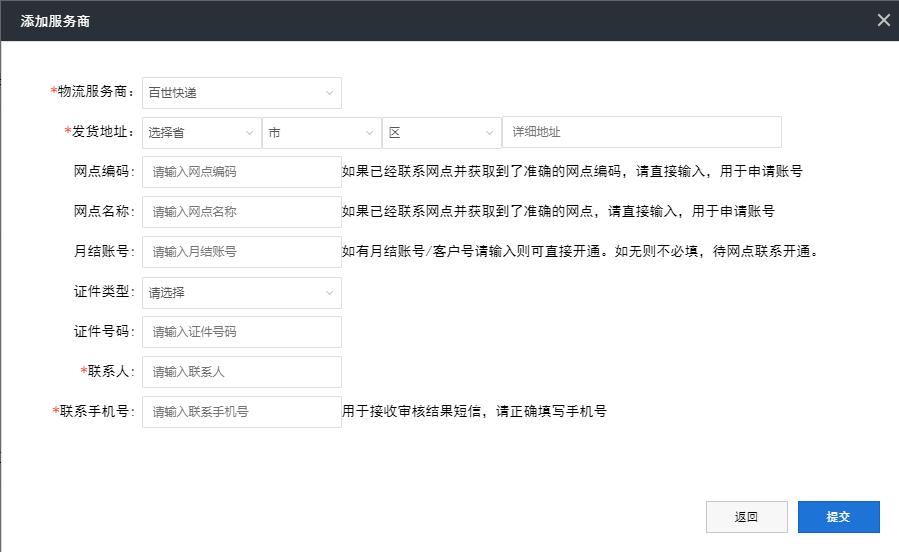Submit the form with 提交 button
This screenshot has width=899, height=552.
point(838,517)
